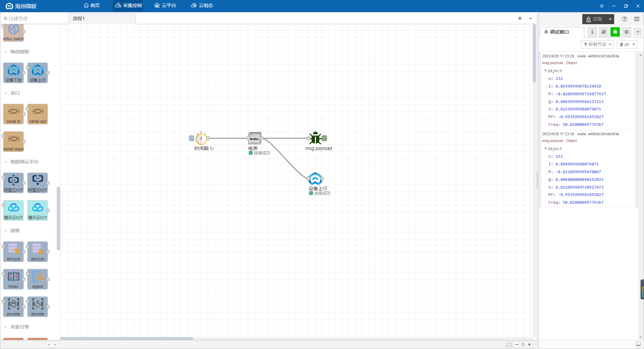
Task: Zoom out the canvas
Action: coord(517,345)
